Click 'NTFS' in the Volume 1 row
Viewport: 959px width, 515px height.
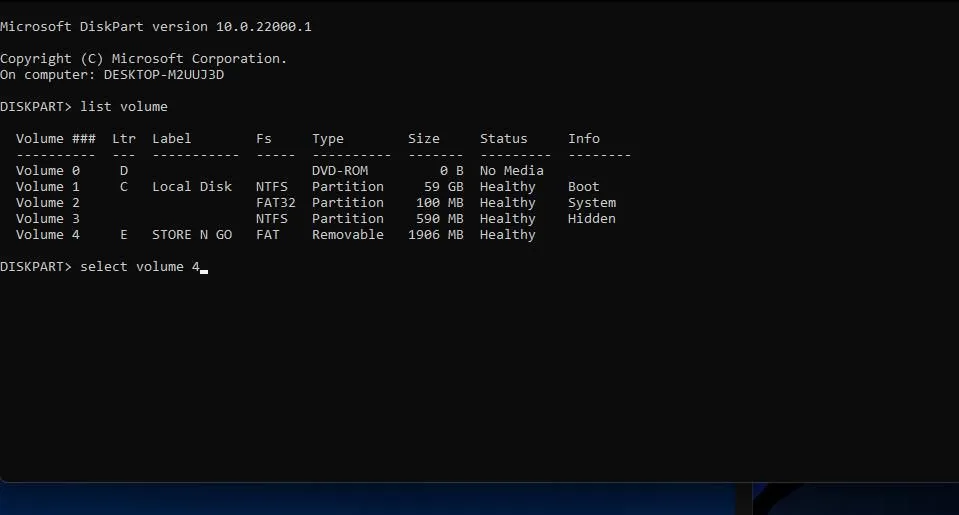pos(272,187)
